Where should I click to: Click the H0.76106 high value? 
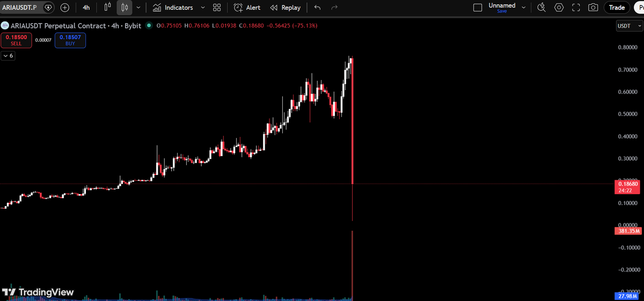click(x=197, y=25)
